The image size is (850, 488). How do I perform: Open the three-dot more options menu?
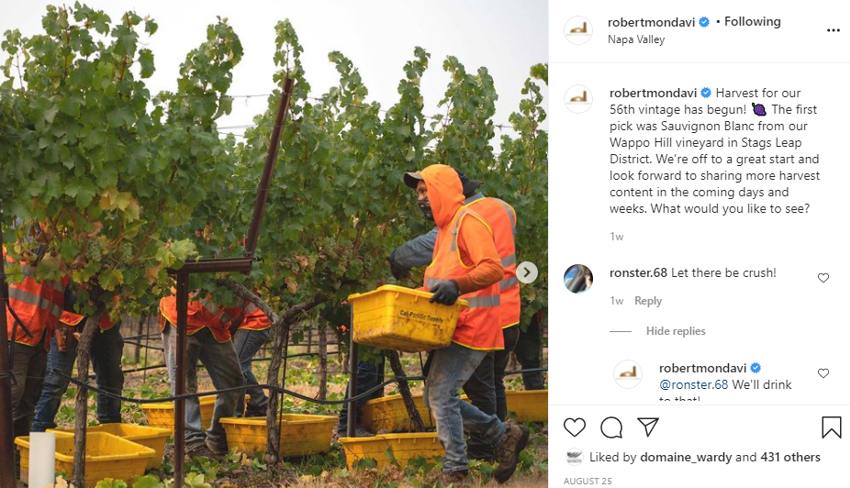pyautogui.click(x=833, y=30)
